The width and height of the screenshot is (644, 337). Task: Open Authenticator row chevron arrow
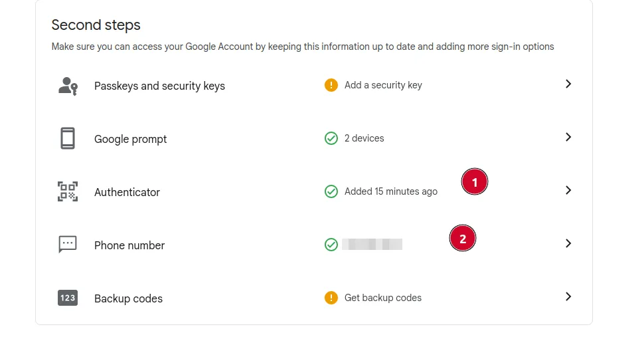[x=568, y=190]
